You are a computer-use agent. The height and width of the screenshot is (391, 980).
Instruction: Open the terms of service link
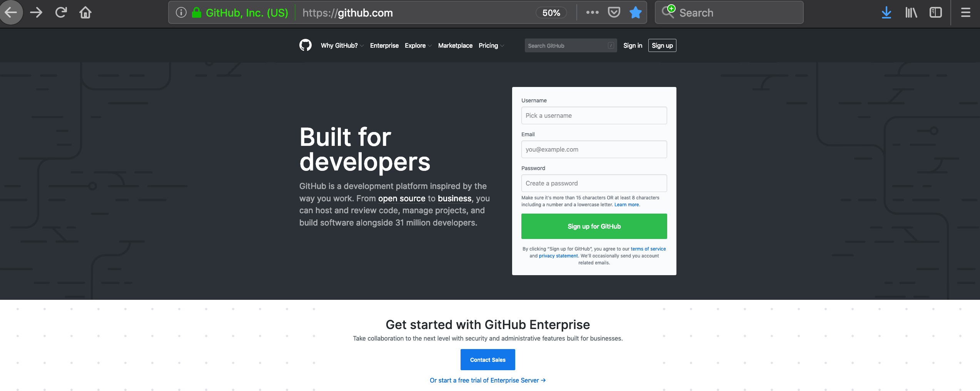pyautogui.click(x=648, y=249)
